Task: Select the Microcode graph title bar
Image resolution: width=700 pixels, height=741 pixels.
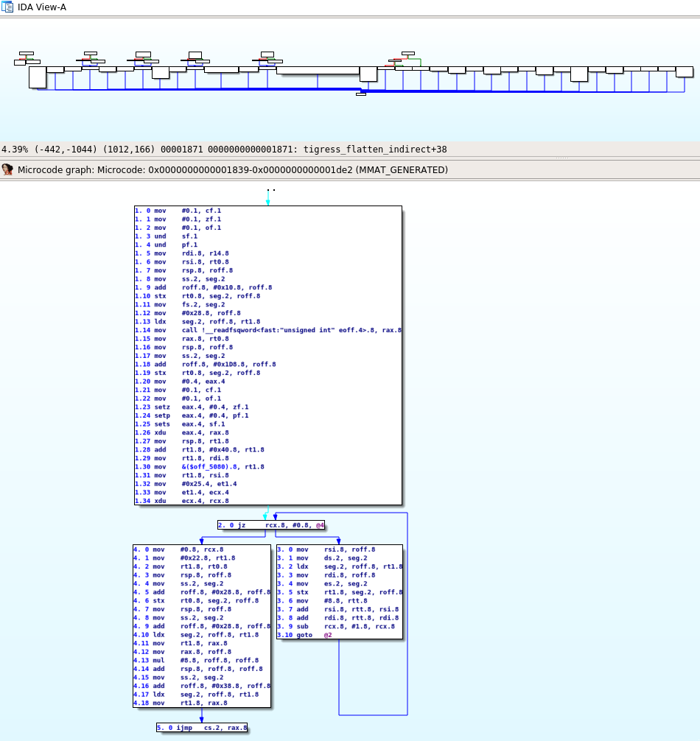Action: (232, 169)
